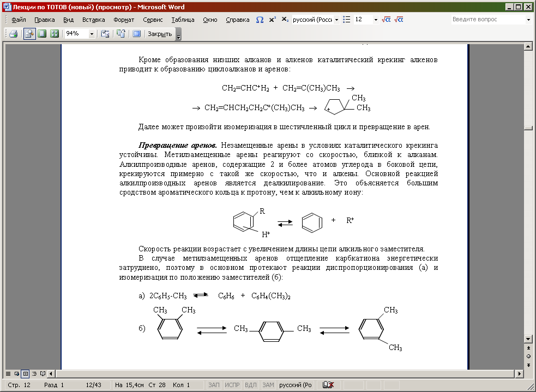Toggle ЗАМ overtype mode indicator

pyautogui.click(x=268, y=385)
